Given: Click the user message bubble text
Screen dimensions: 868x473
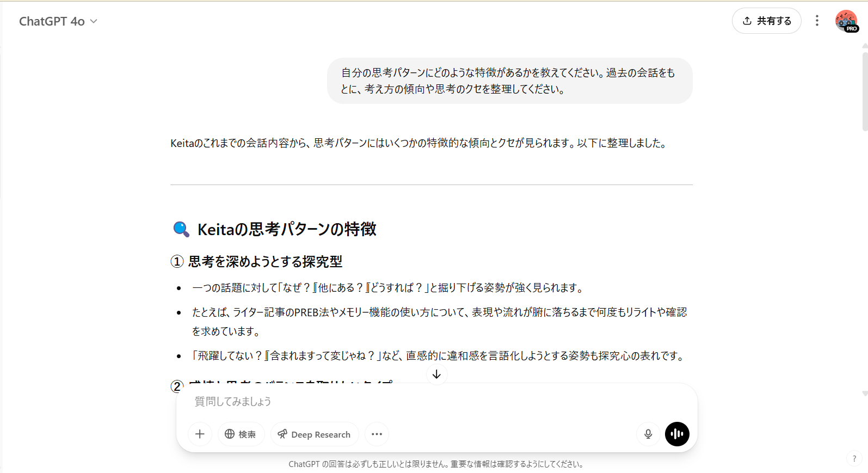Looking at the screenshot, I should (508, 81).
